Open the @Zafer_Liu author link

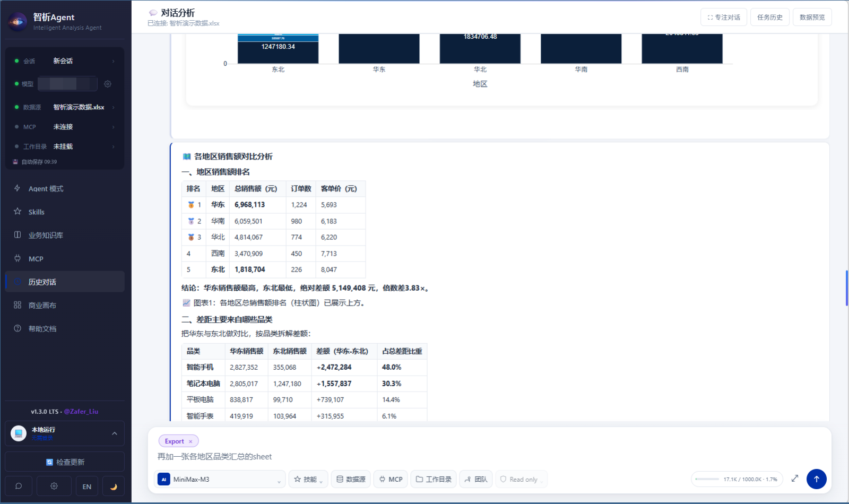81,411
